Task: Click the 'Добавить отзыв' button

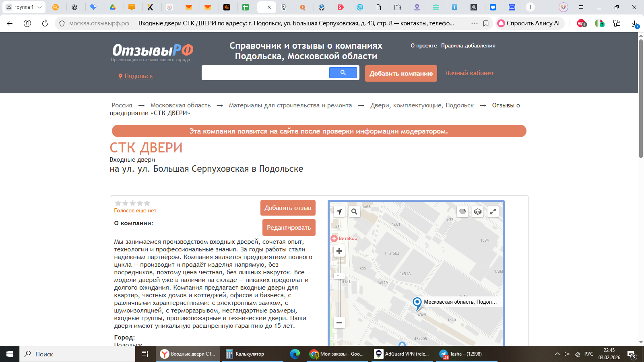Action: (x=288, y=208)
